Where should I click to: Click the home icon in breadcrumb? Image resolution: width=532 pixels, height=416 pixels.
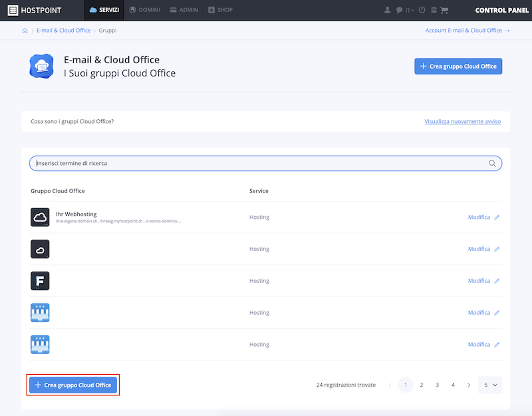(x=25, y=31)
